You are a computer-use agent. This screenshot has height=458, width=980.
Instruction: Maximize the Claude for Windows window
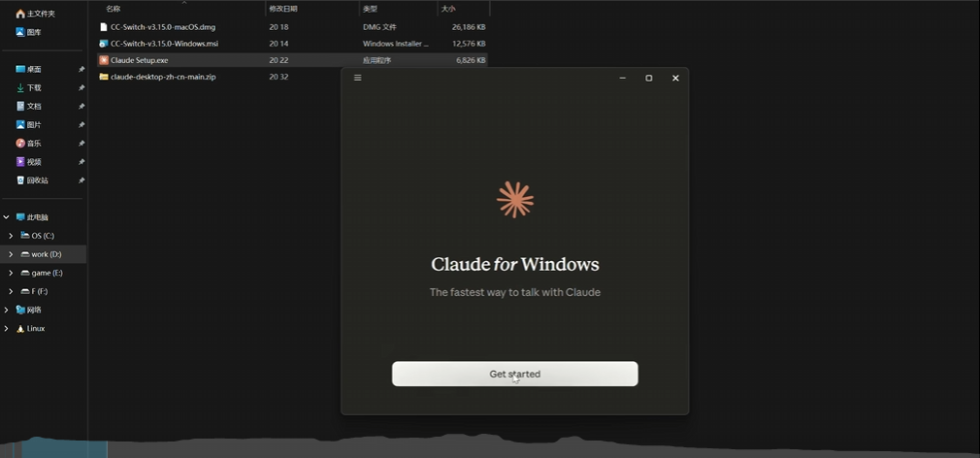click(x=649, y=78)
